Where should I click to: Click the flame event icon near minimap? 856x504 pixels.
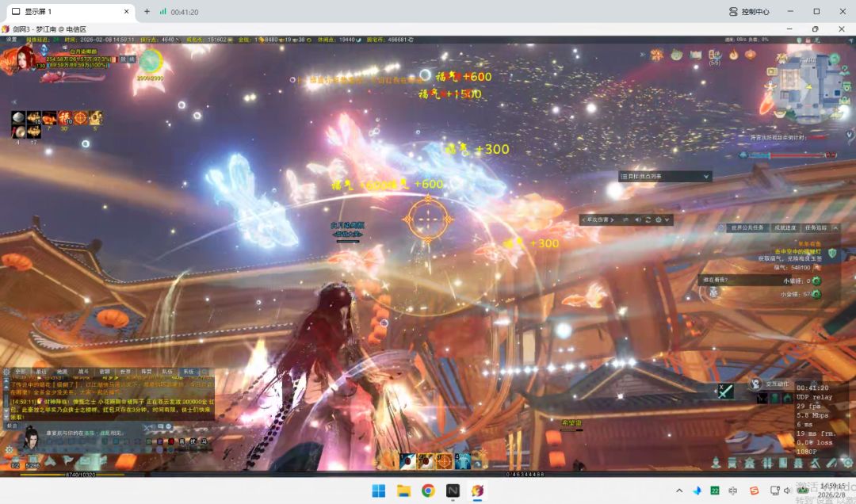click(x=734, y=55)
